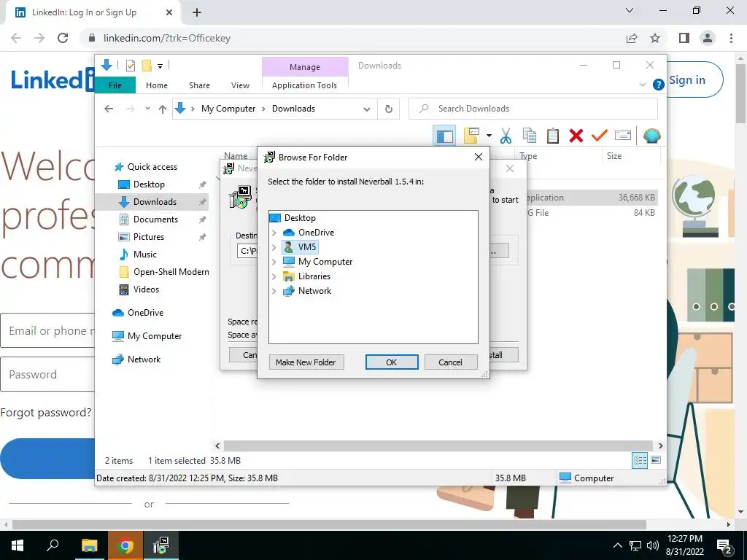
Task: Open the Classic Shell settings shell icon
Action: (x=651, y=136)
